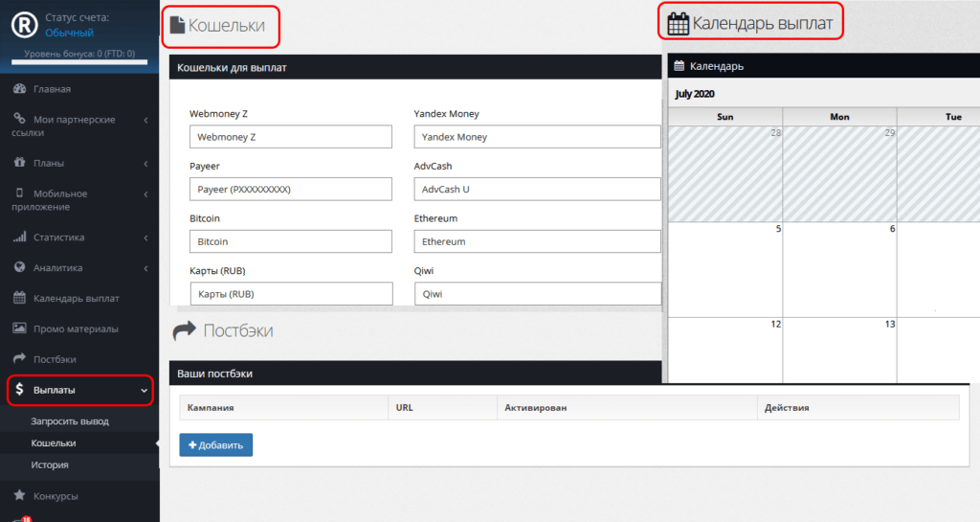This screenshot has width=980, height=522.
Task: Click the gift icon beside Планы
Action: point(19,163)
